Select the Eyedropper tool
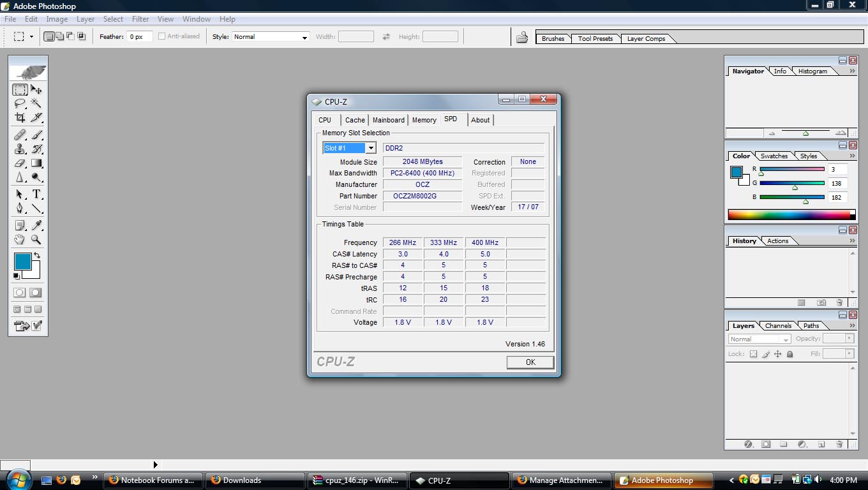 pyautogui.click(x=36, y=225)
